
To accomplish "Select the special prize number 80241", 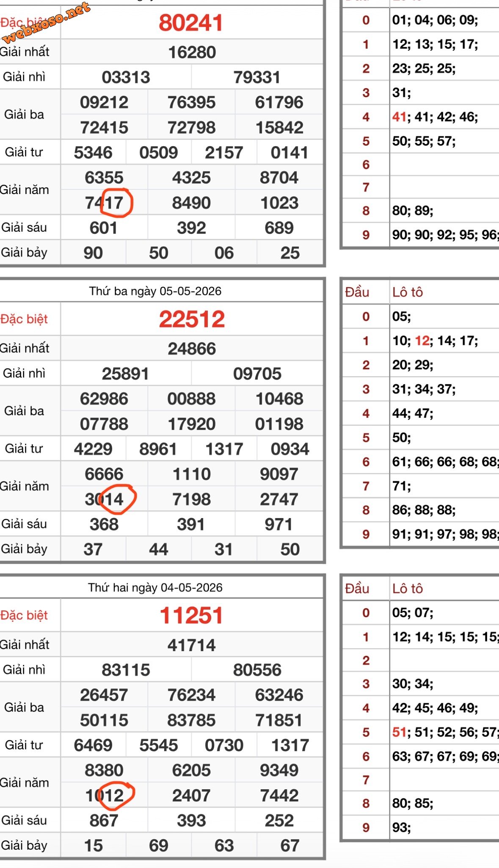I will [x=191, y=23].
